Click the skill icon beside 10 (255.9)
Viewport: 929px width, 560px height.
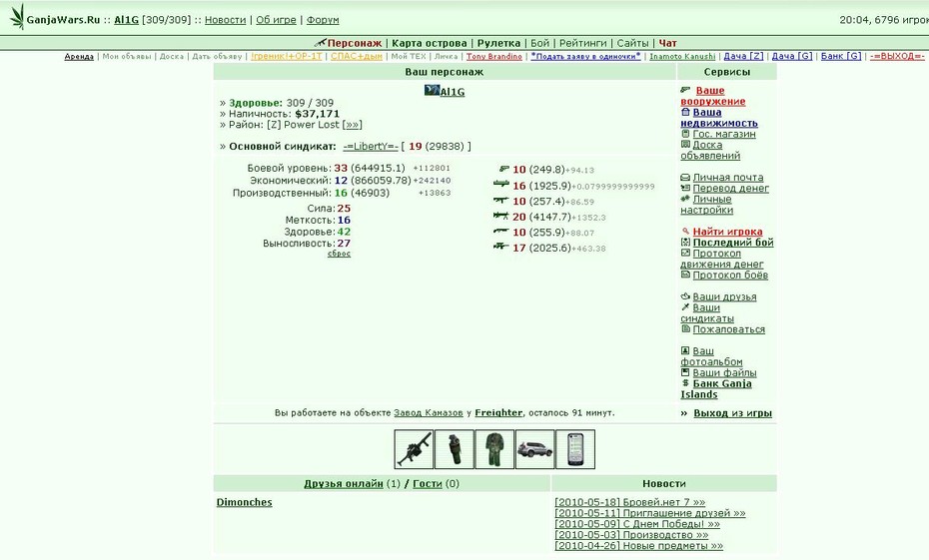(501, 232)
